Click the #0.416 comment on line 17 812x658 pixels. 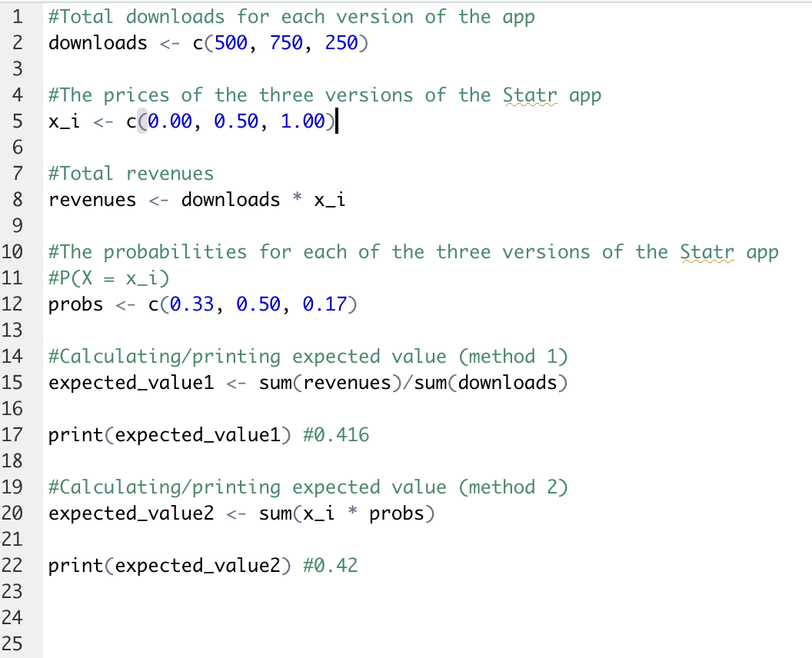click(x=337, y=434)
